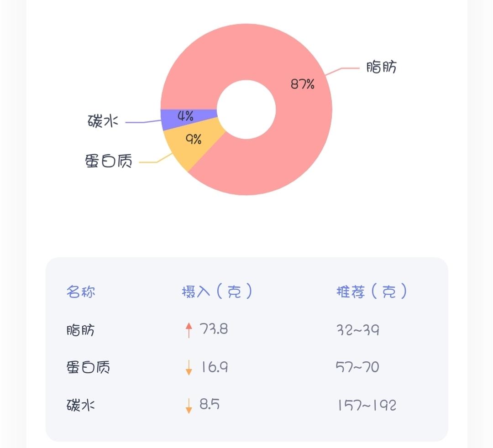Click the 57~70 recommended protein range

pyautogui.click(x=357, y=367)
